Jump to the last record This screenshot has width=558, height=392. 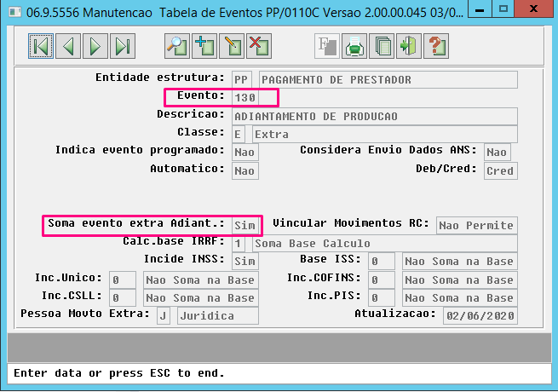(123, 46)
